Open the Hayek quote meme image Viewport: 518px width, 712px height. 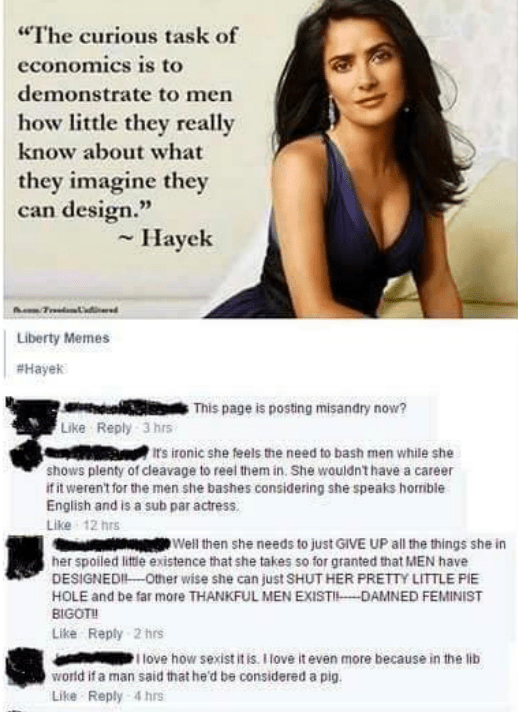(x=260, y=159)
